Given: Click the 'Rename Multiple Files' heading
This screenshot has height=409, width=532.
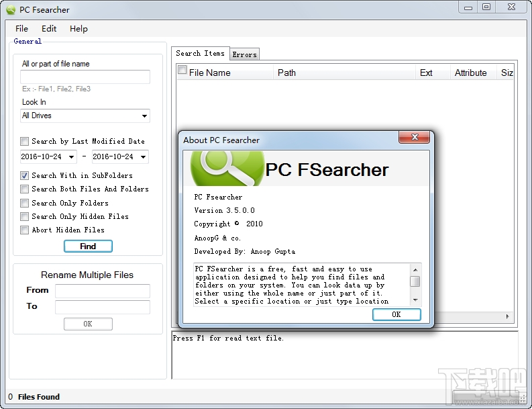Looking at the screenshot, I should (87, 275).
